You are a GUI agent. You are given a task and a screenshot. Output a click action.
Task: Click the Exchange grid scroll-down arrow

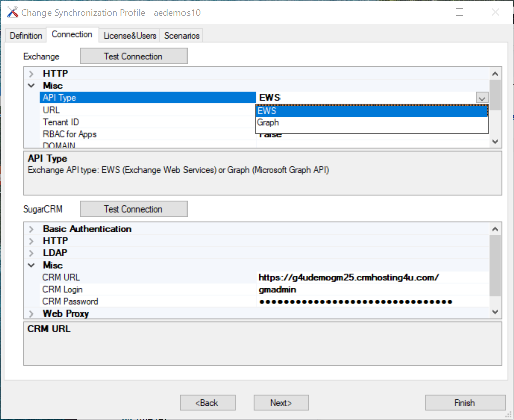(x=495, y=141)
